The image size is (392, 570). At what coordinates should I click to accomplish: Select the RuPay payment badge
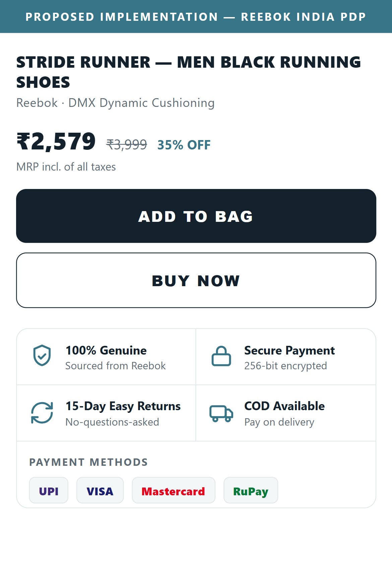point(251,491)
